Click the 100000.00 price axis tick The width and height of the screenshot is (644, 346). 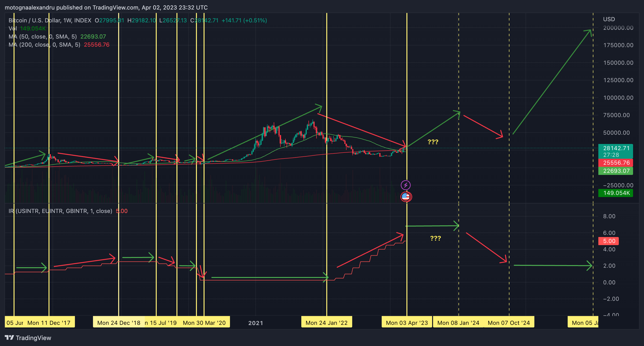(x=618, y=98)
